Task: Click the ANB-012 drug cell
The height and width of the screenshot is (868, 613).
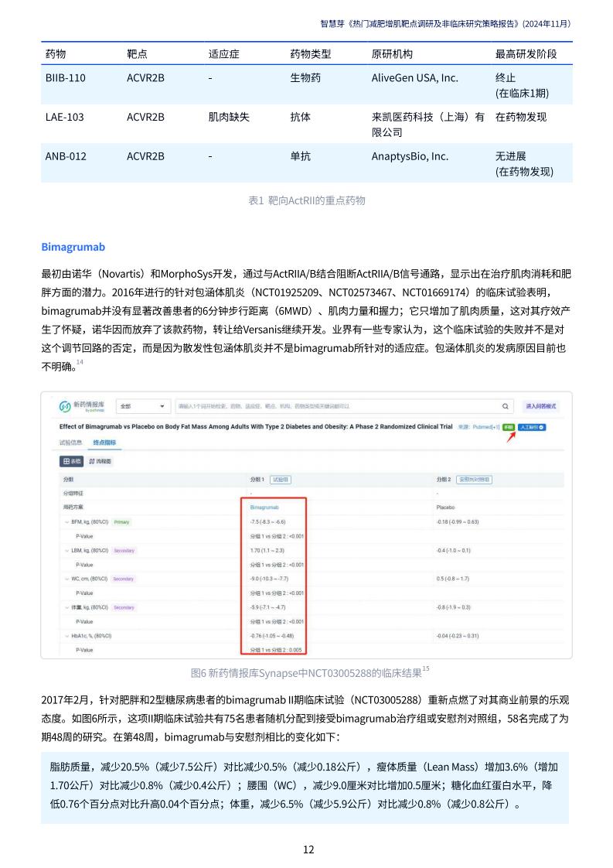Action: point(66,157)
